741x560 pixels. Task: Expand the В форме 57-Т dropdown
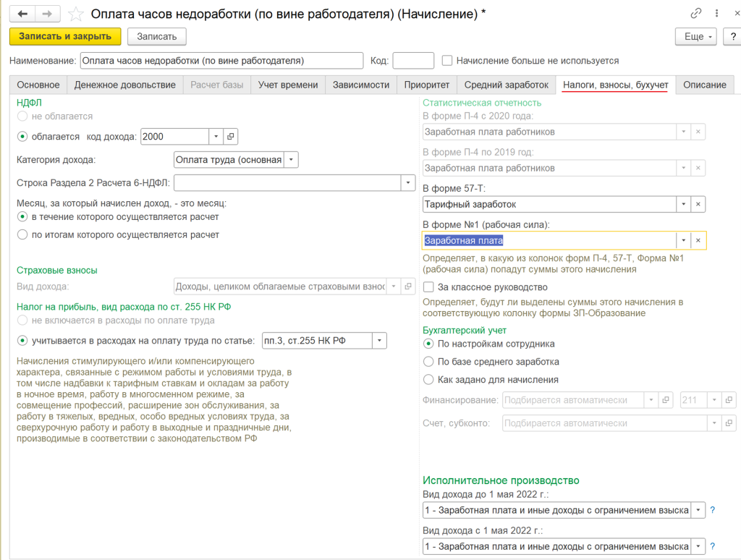click(x=683, y=204)
